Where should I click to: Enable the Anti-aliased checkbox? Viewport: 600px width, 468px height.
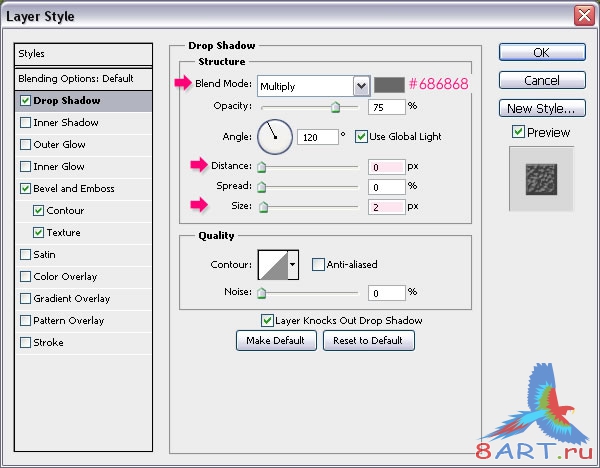pos(318,264)
